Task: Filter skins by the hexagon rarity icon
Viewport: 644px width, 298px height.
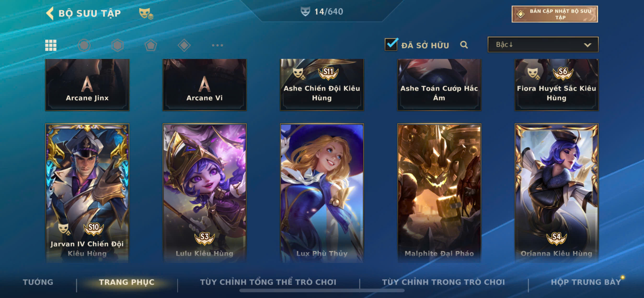Action: coord(117,45)
